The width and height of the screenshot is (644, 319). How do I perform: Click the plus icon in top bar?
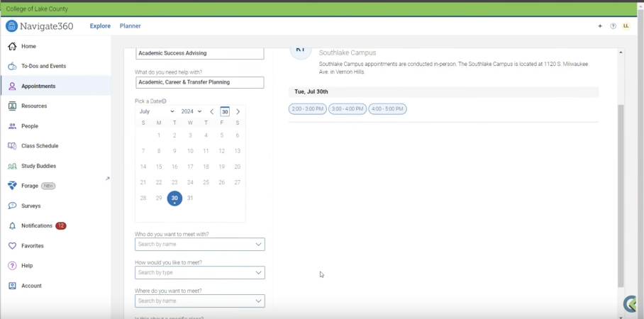pos(600,26)
